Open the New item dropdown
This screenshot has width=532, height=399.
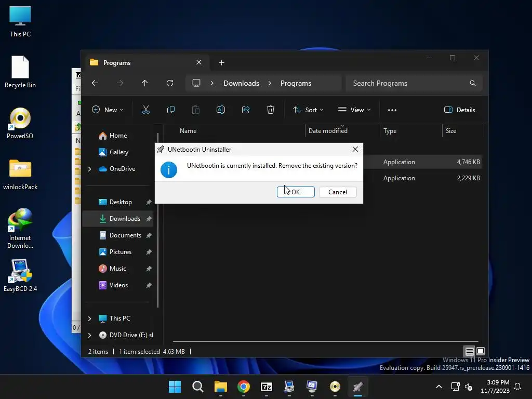108,110
